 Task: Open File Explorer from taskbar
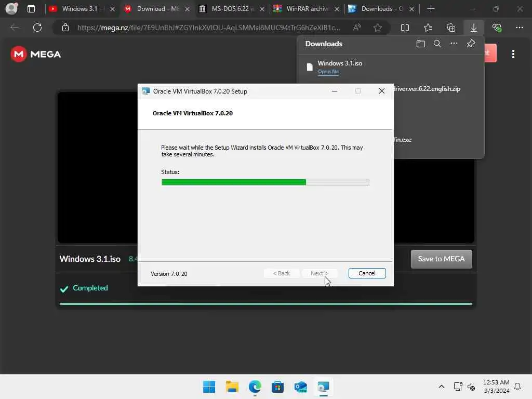click(x=232, y=387)
